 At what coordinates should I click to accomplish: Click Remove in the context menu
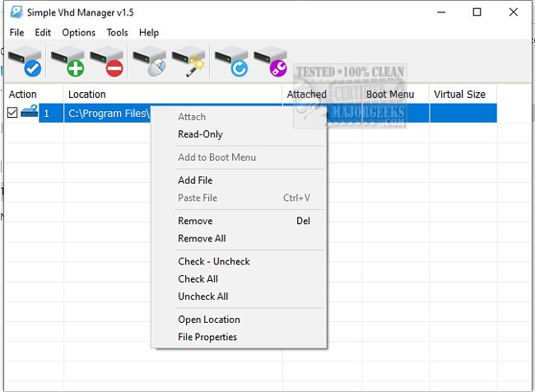coord(239,221)
